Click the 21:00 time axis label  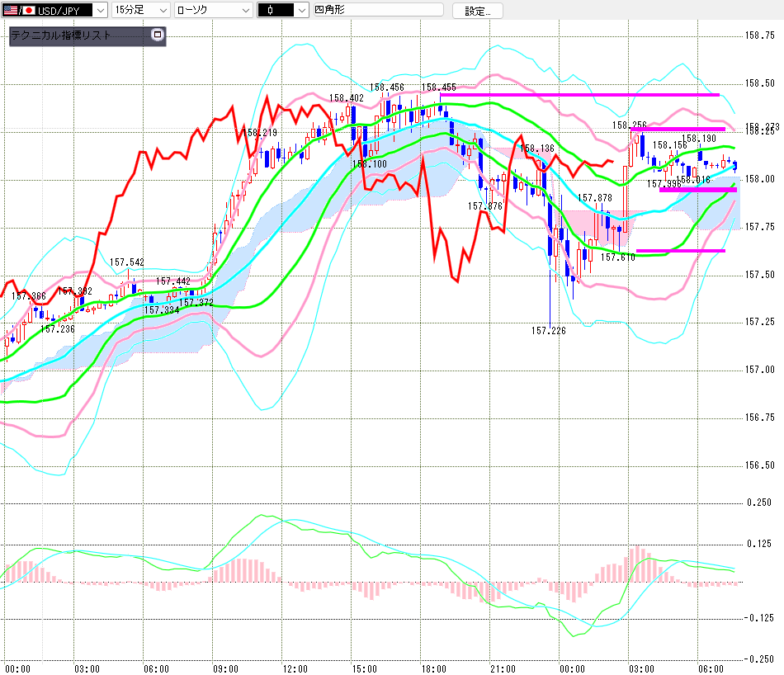point(503,669)
